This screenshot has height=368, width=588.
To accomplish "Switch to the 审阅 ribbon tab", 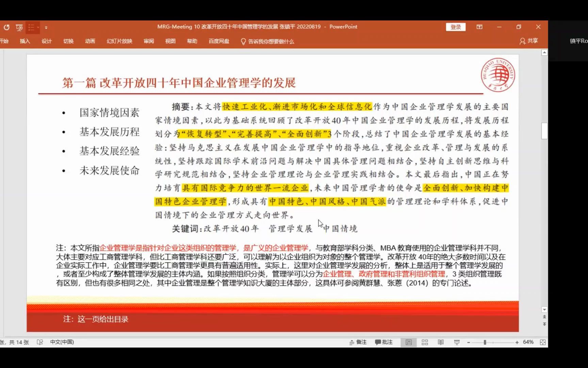I will click(149, 41).
